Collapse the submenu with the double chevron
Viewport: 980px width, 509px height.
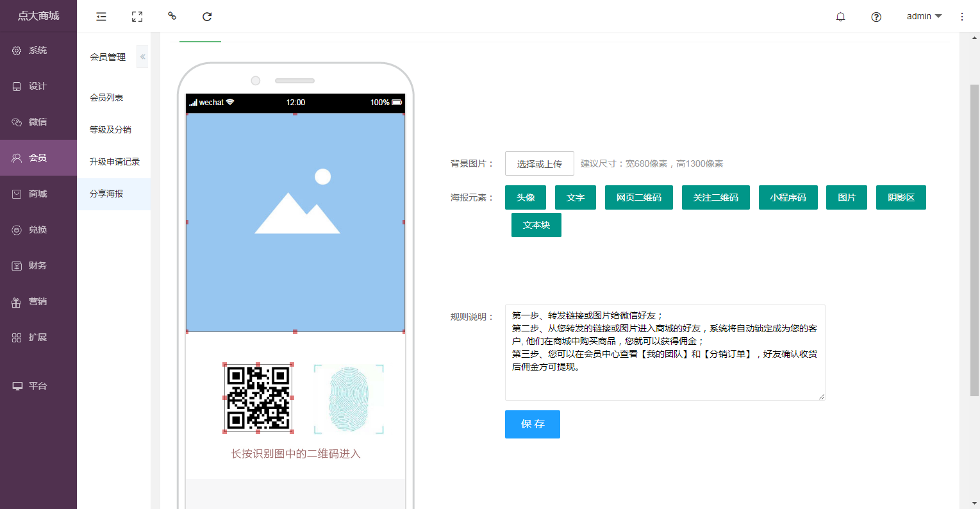click(142, 57)
